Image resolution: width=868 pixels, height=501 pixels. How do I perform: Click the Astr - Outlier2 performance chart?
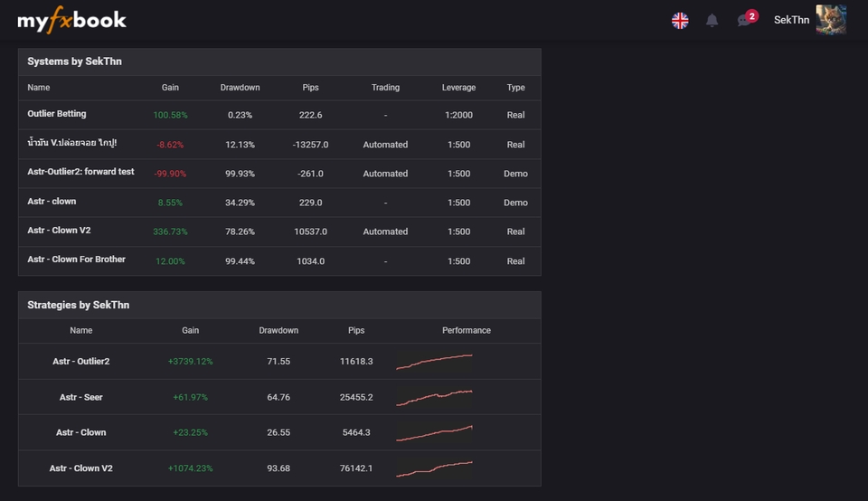(x=435, y=362)
